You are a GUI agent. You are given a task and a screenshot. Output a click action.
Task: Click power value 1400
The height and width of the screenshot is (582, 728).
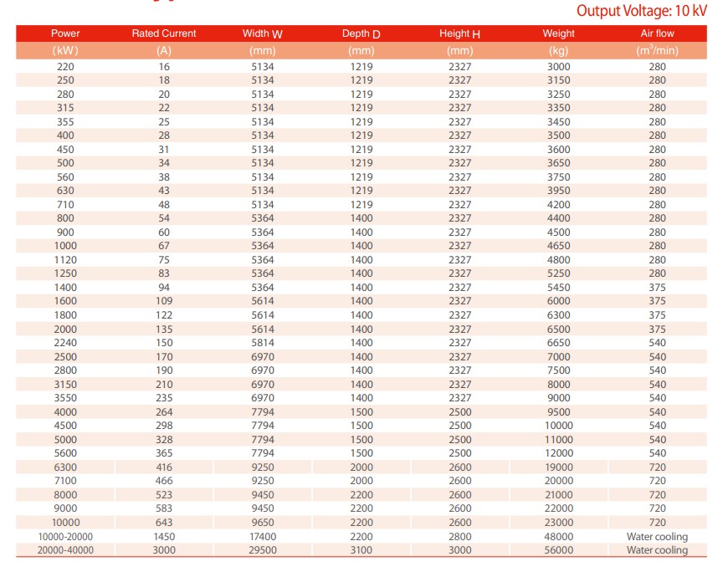pos(65,288)
